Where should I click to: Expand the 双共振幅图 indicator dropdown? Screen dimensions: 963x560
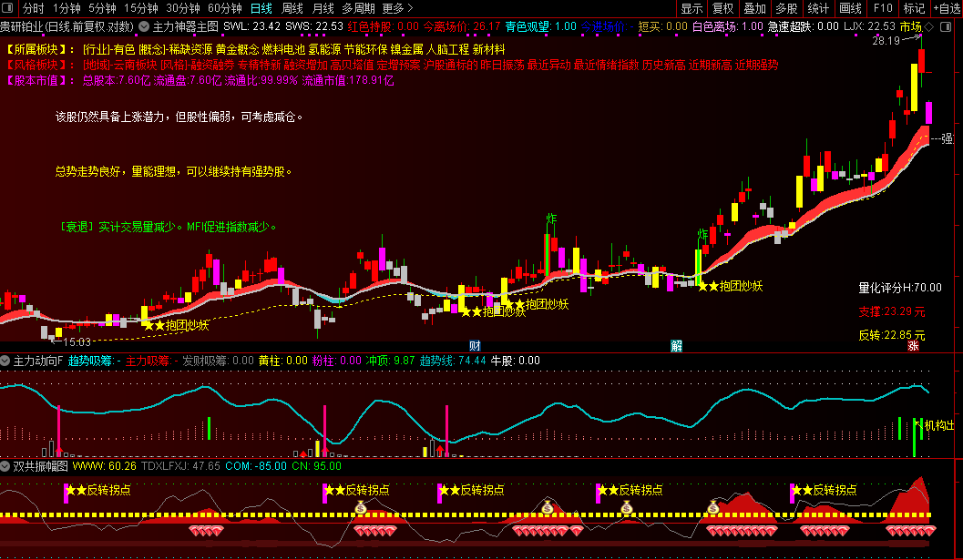[5, 466]
